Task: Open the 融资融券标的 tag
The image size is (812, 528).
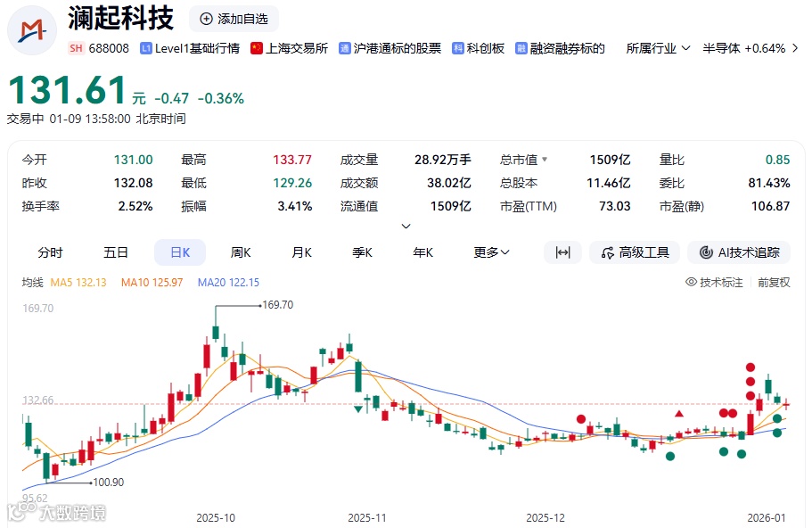Action: (x=560, y=48)
